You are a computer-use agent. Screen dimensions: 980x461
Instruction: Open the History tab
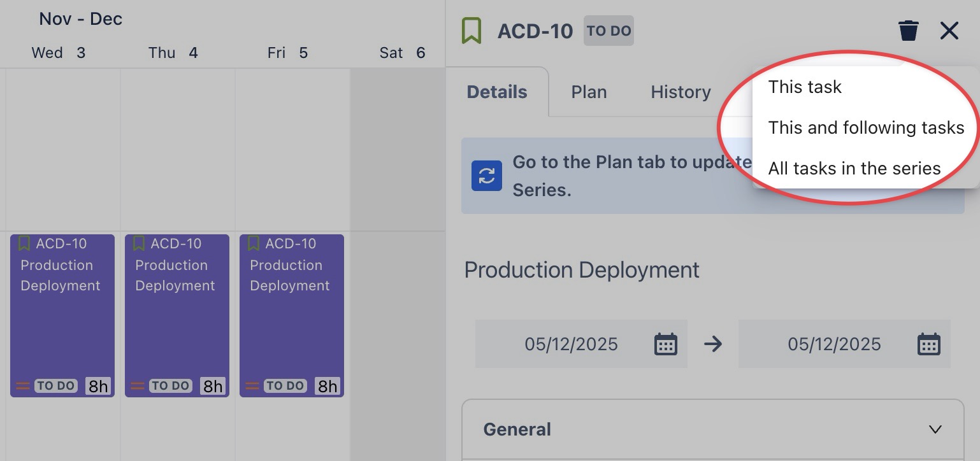click(681, 92)
